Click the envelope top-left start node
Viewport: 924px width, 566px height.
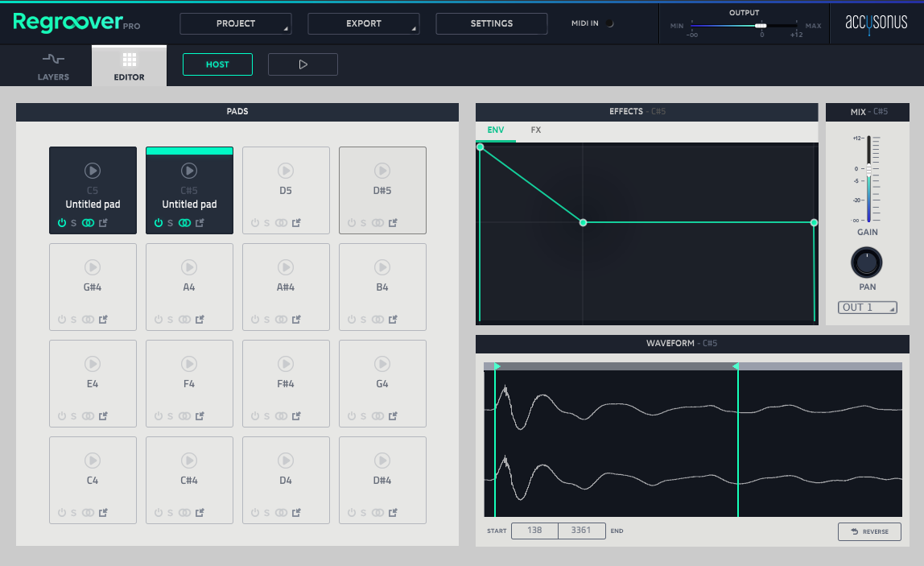click(x=481, y=147)
